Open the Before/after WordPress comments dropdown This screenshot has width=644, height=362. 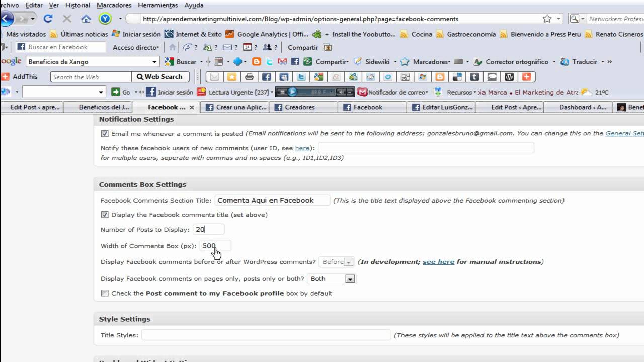click(337, 262)
